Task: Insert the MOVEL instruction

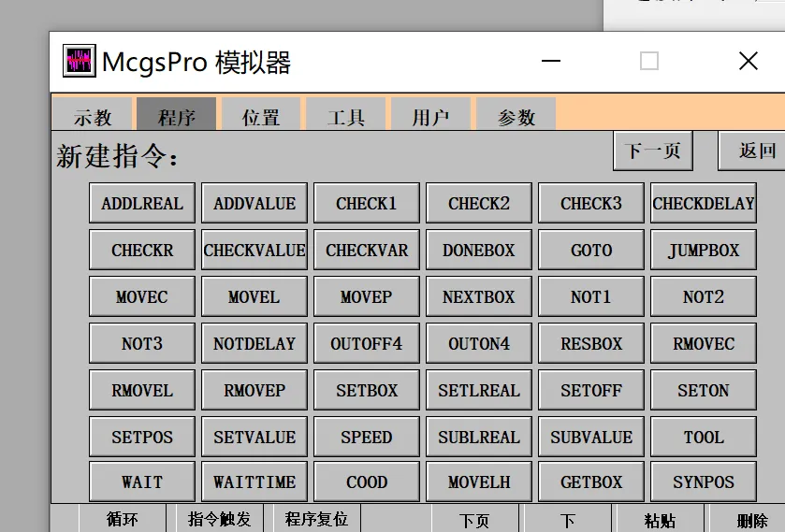Action: coord(254,296)
